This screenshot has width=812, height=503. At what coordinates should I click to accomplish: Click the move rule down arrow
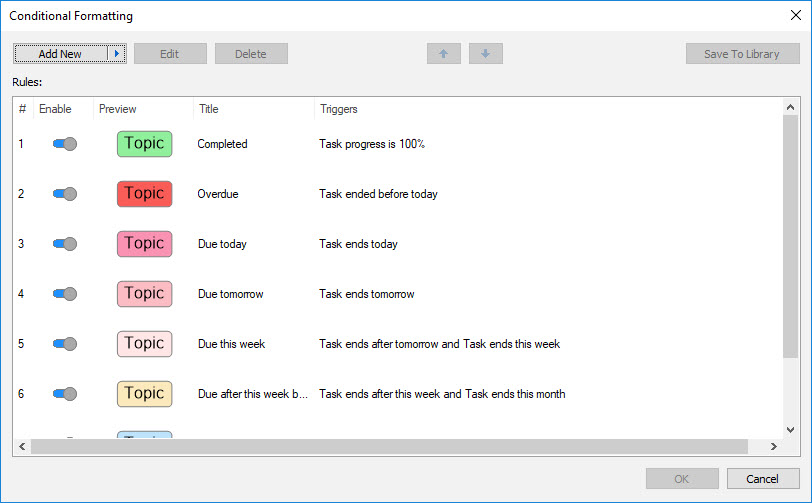coord(485,54)
